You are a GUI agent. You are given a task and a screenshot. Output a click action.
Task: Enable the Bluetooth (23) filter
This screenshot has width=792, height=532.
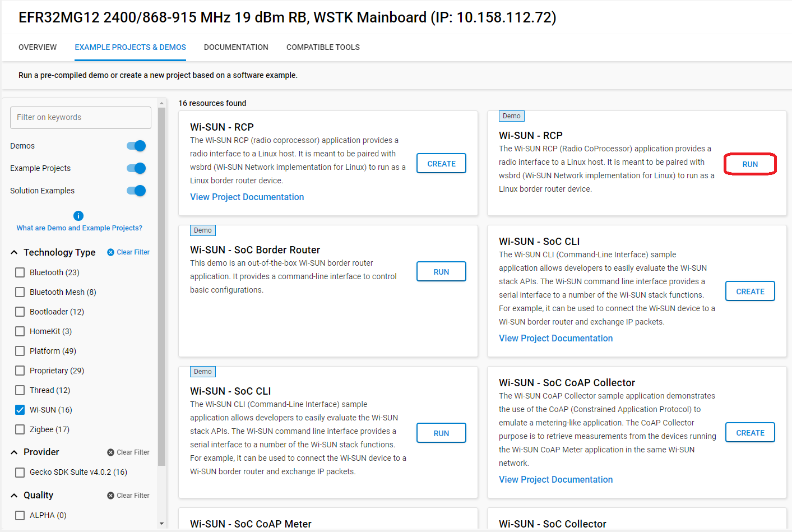pos(20,272)
